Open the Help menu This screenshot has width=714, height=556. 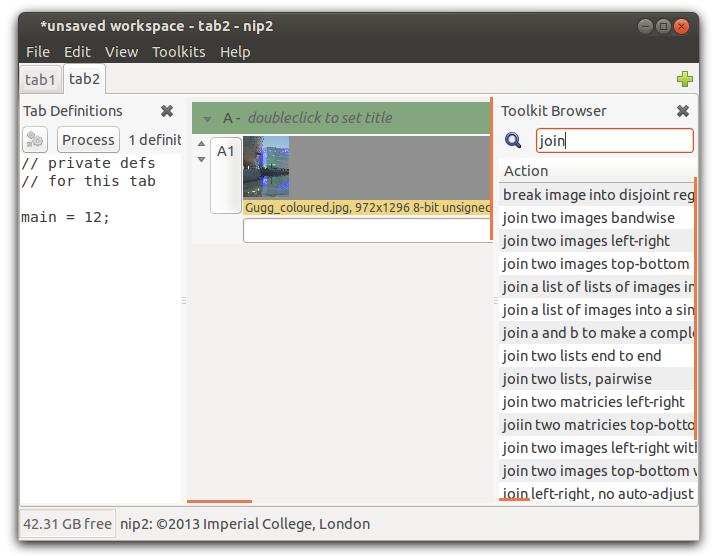[x=235, y=51]
